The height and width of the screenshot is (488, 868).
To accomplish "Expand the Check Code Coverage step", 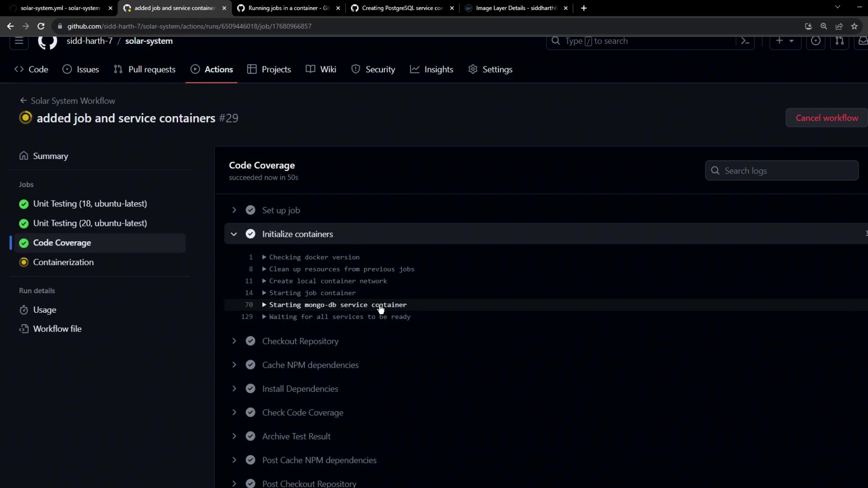I will point(234,413).
